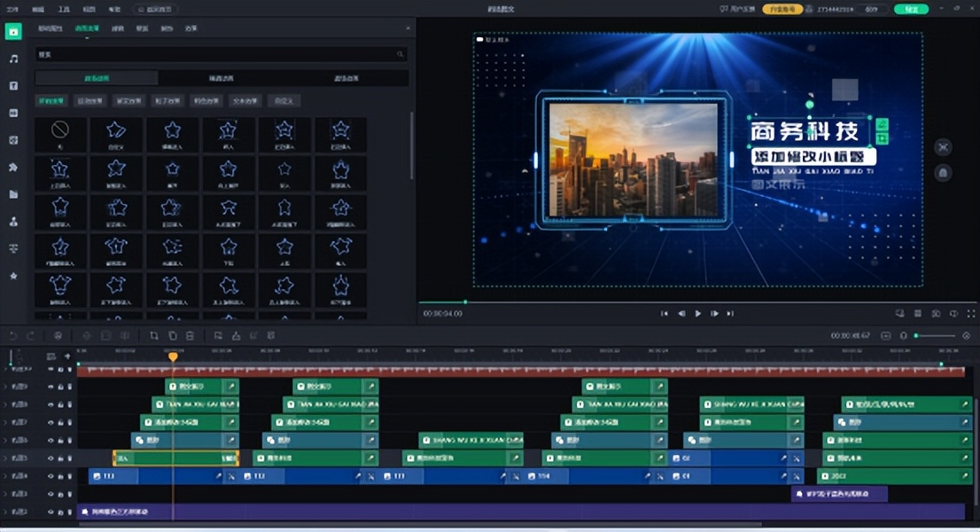The height and width of the screenshot is (532, 980).
Task: Click the rounded search pill in menu bar
Action: (x=156, y=10)
